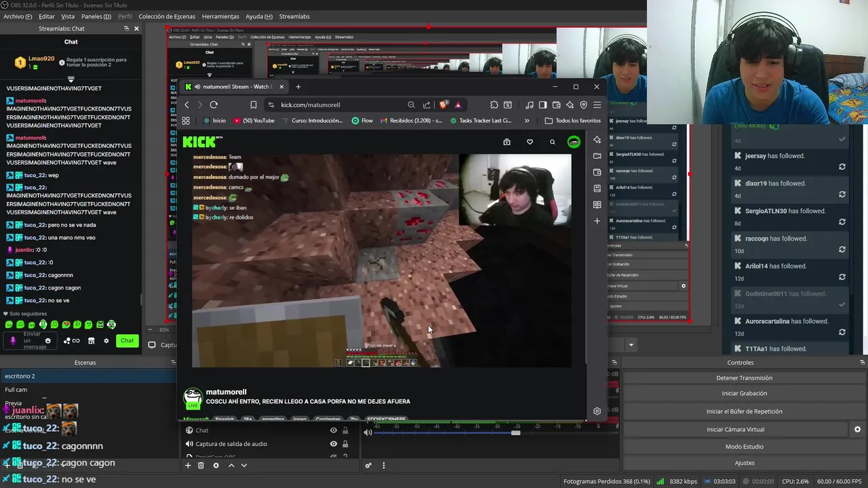This screenshot has height=488, width=868.
Task: Open a new browser tab
Action: (298, 87)
